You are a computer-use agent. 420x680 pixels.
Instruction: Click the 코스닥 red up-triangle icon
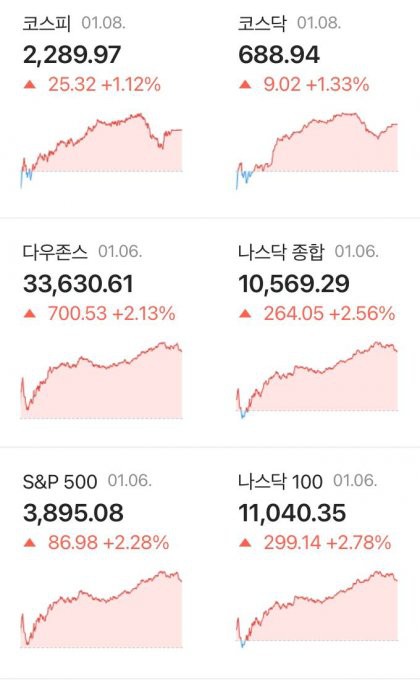(245, 84)
